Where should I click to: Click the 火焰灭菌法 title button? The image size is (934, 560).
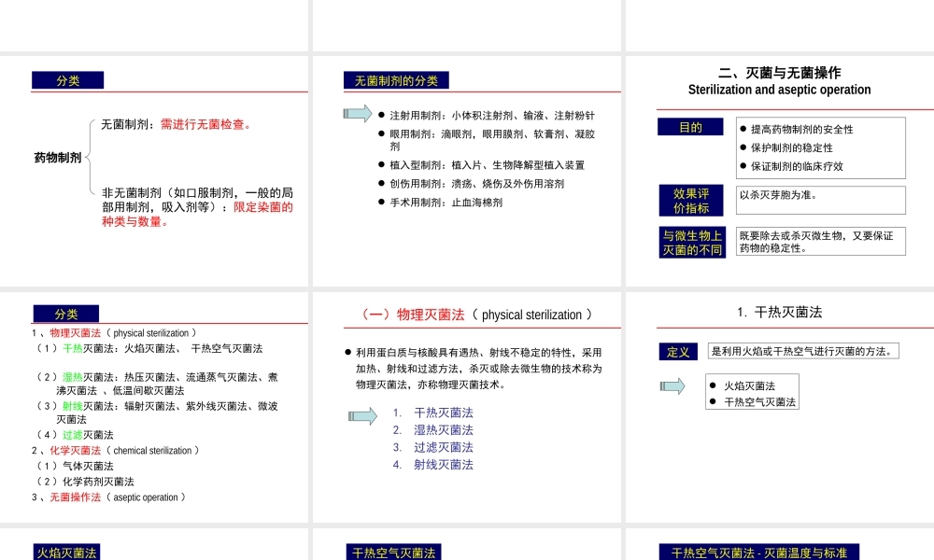65,553
